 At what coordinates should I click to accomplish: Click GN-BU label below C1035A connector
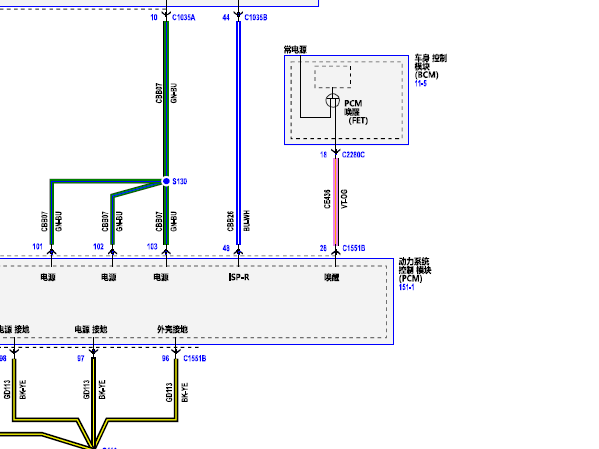174,93
